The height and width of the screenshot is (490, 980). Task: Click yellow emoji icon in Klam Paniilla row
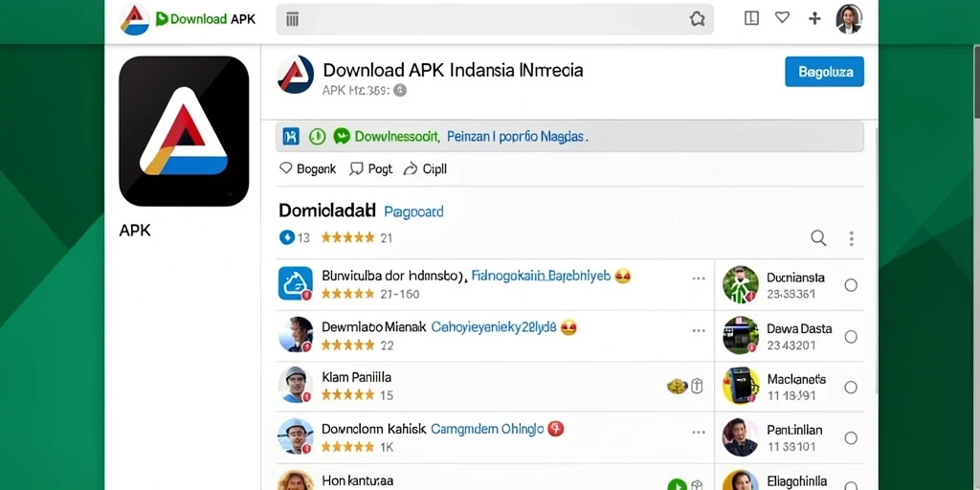tap(677, 387)
